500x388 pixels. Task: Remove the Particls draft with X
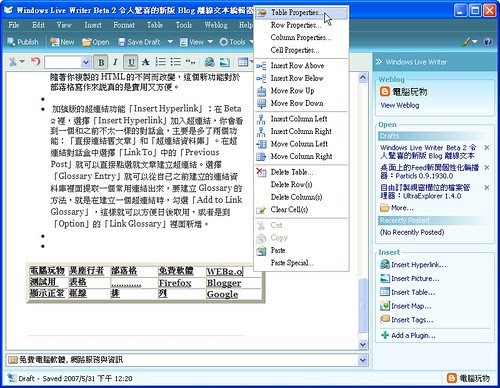click(x=487, y=167)
